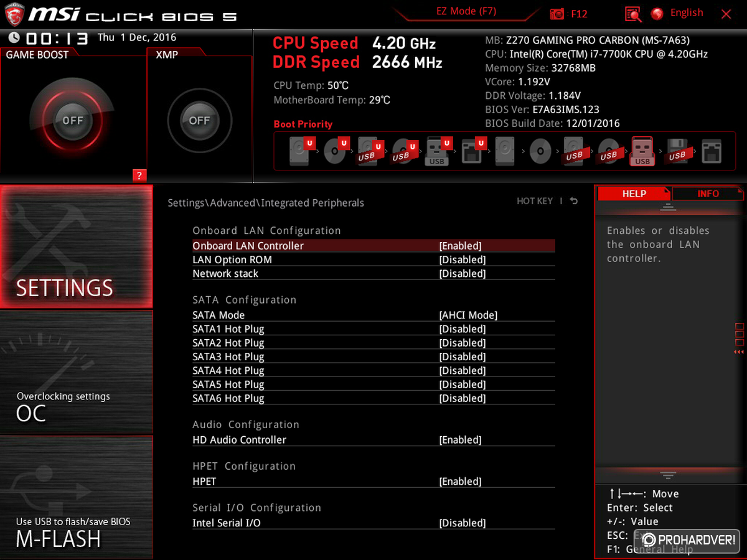The image size is (747, 560).
Task: Switch to the HELP tab
Action: click(634, 194)
